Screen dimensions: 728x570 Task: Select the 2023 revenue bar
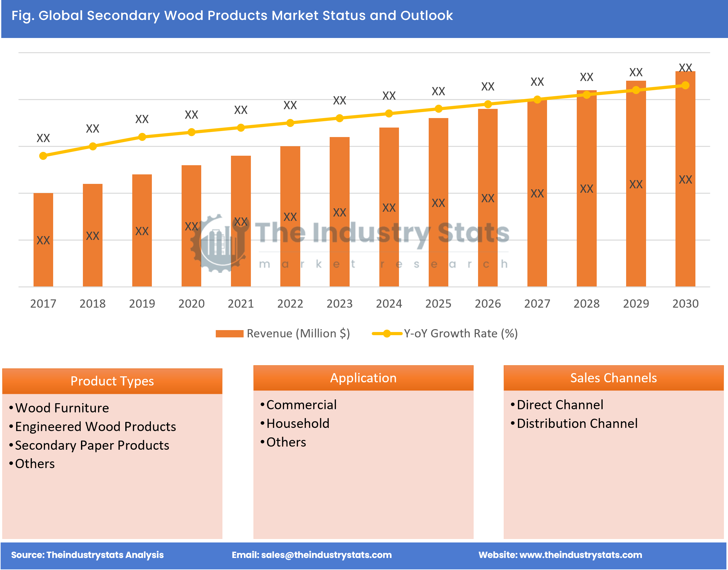[x=340, y=212]
